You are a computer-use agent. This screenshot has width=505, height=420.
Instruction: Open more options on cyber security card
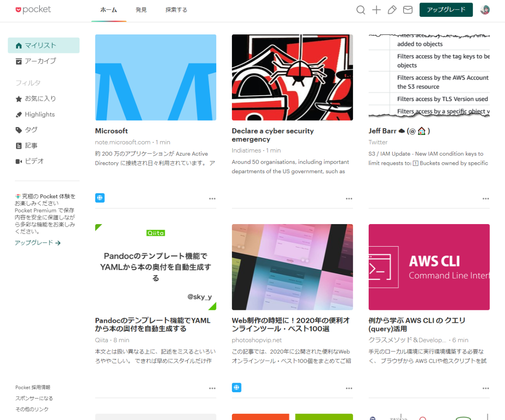coord(349,198)
